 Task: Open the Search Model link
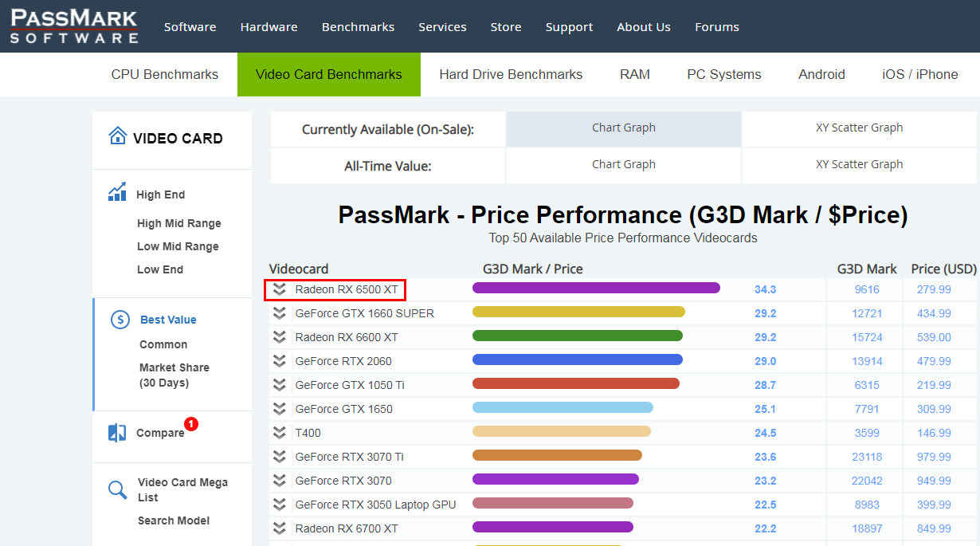[174, 520]
